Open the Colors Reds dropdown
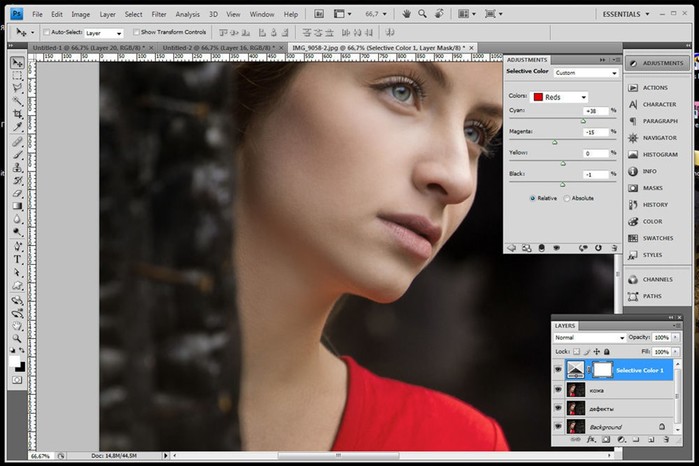The image size is (699, 466). point(559,97)
